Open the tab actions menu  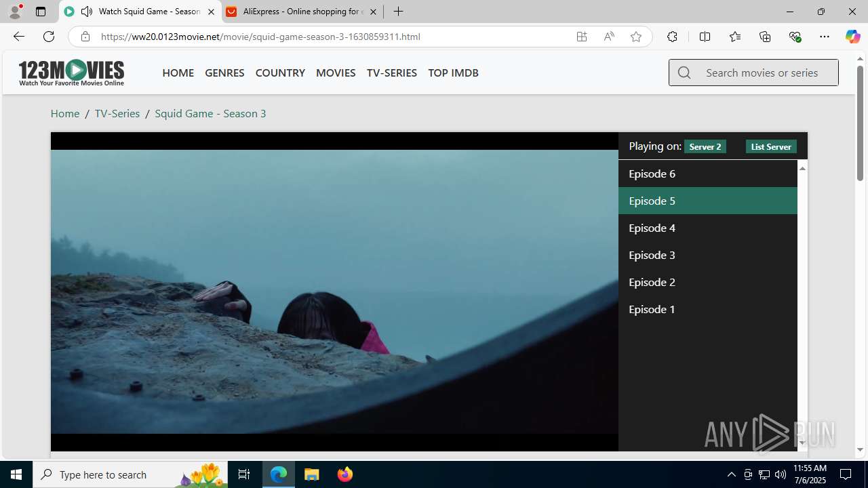point(41,12)
